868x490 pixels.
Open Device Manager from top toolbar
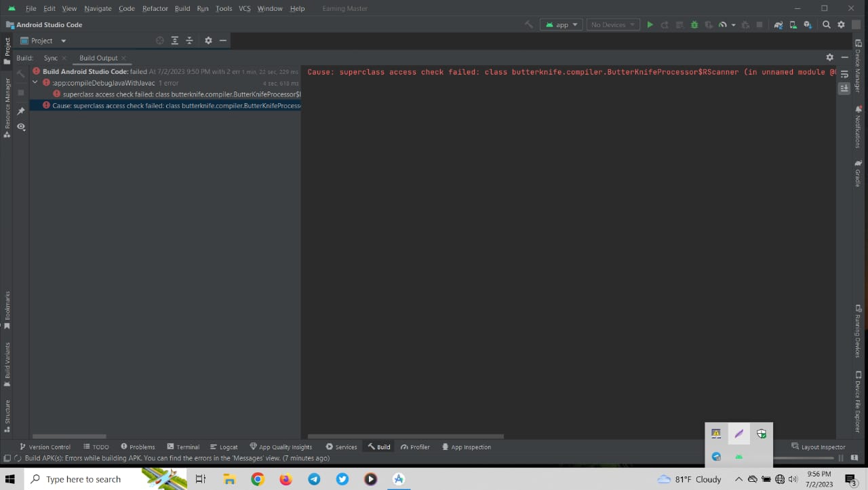pos(793,25)
